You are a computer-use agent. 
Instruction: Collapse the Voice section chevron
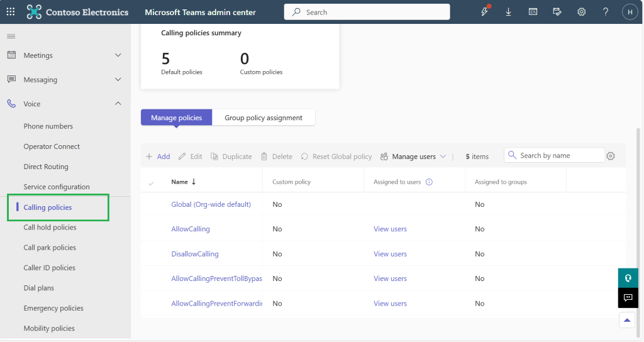coord(118,104)
